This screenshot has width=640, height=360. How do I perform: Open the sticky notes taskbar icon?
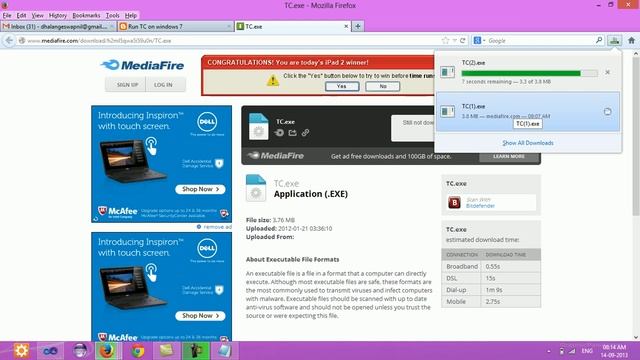coord(167,351)
